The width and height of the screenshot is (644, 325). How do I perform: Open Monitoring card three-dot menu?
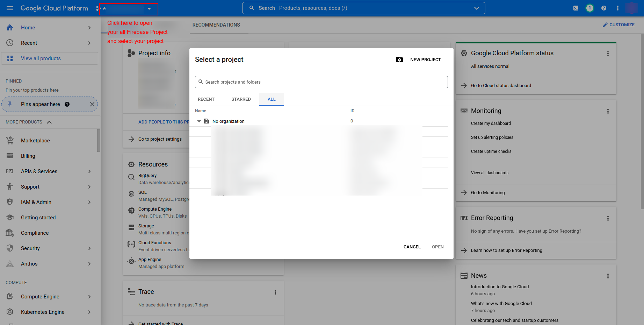pyautogui.click(x=608, y=111)
